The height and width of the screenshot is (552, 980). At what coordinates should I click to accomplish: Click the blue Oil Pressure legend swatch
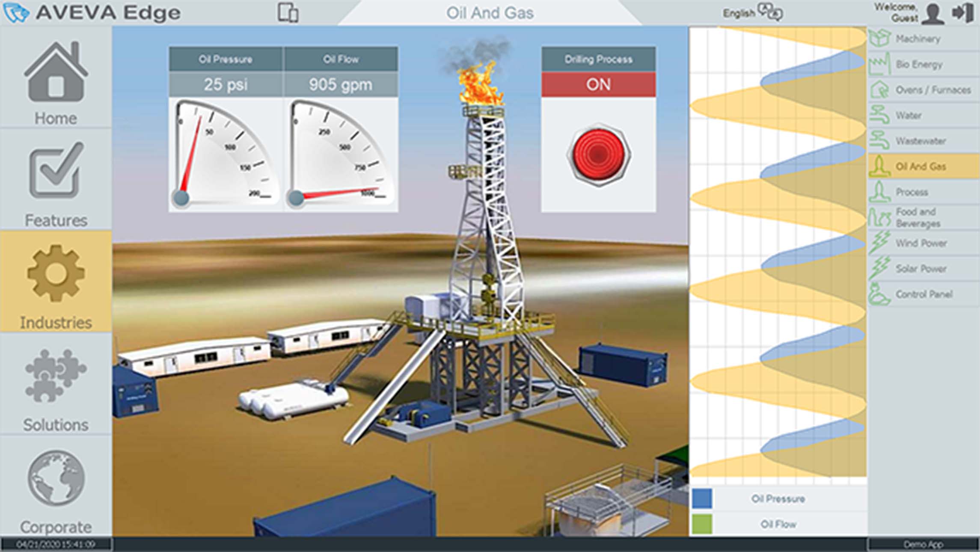click(x=702, y=499)
